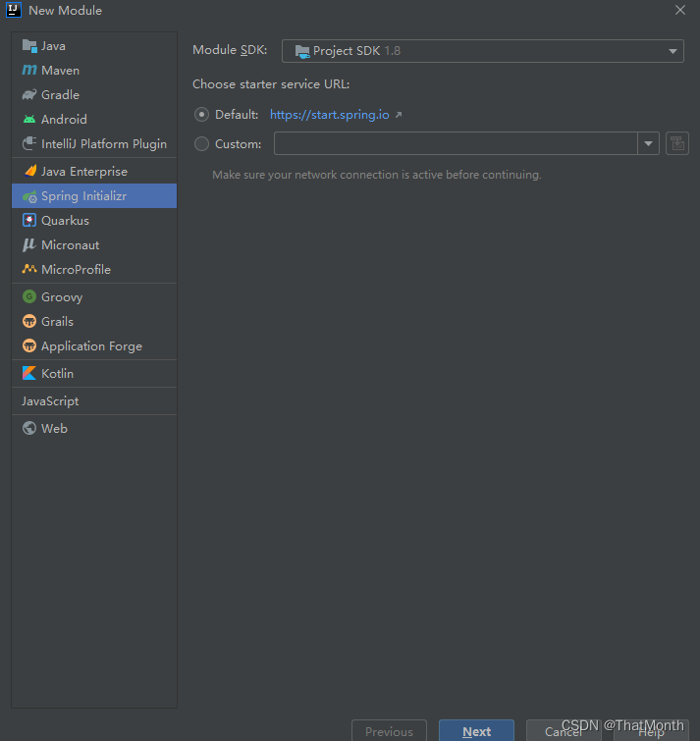
Task: Click the Gradle elephant icon
Action: 29,94
